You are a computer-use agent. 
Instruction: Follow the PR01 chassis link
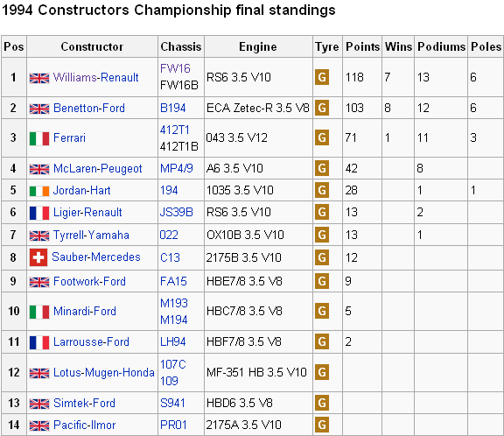(173, 425)
